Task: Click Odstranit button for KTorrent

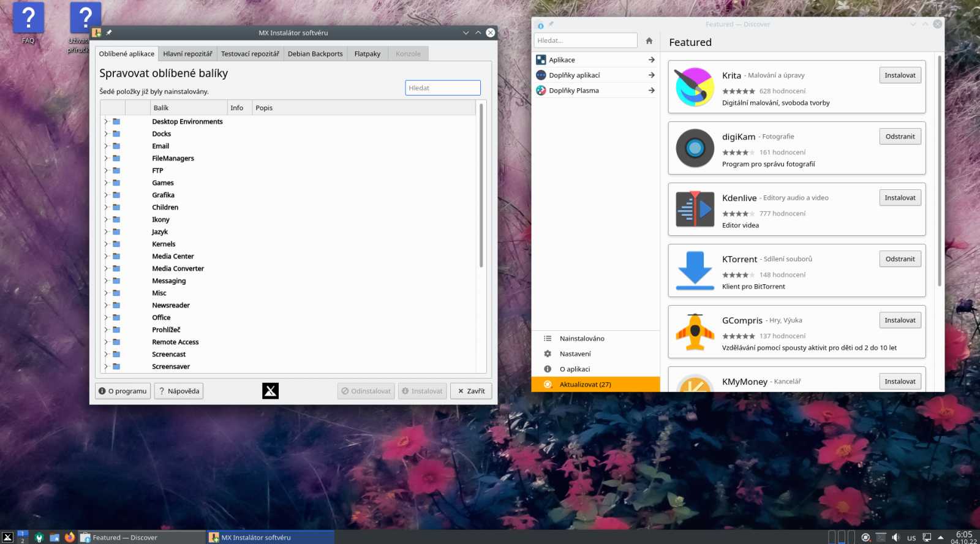Action: [900, 259]
